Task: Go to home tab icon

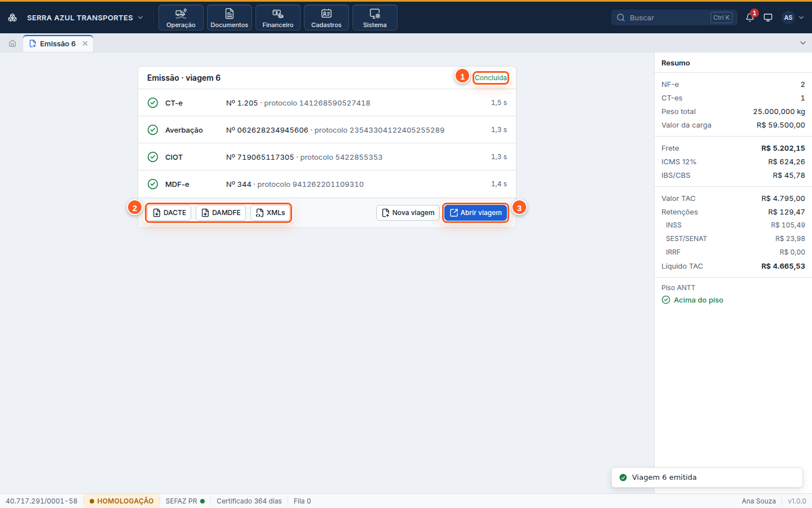Action: [12, 43]
